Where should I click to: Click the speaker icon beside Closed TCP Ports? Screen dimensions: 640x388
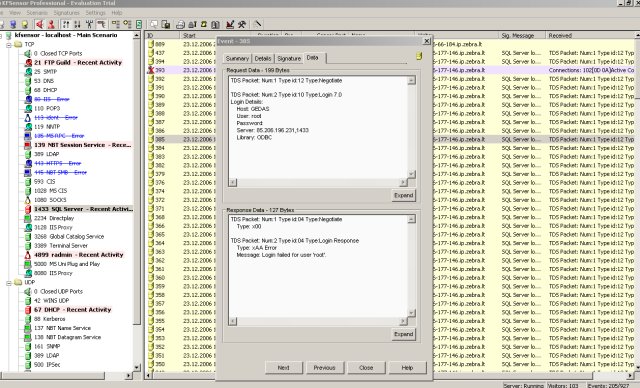coord(28,53)
